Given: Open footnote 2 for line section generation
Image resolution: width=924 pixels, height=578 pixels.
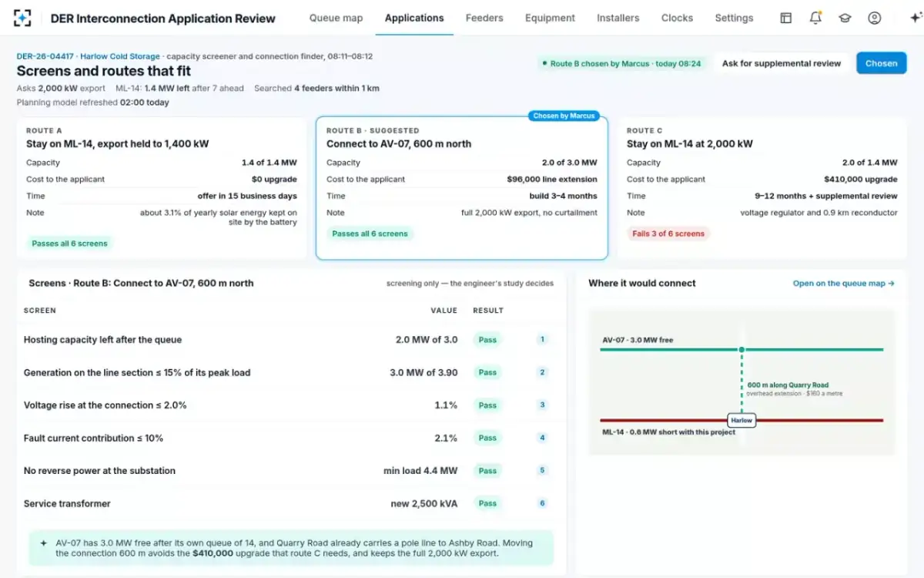Looking at the screenshot, I should click(542, 372).
